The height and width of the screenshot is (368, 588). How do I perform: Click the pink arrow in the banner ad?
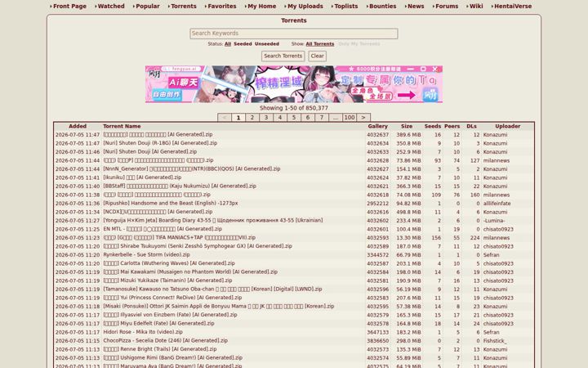[x=406, y=96]
